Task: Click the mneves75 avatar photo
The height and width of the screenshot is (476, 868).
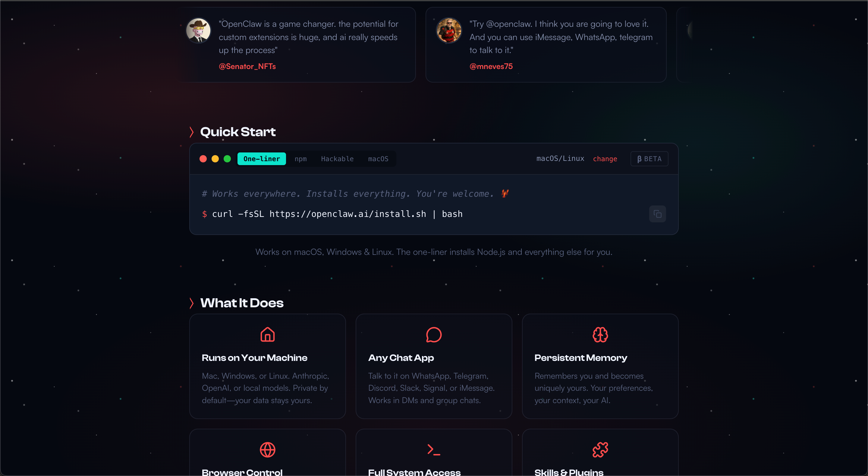Action: click(449, 30)
